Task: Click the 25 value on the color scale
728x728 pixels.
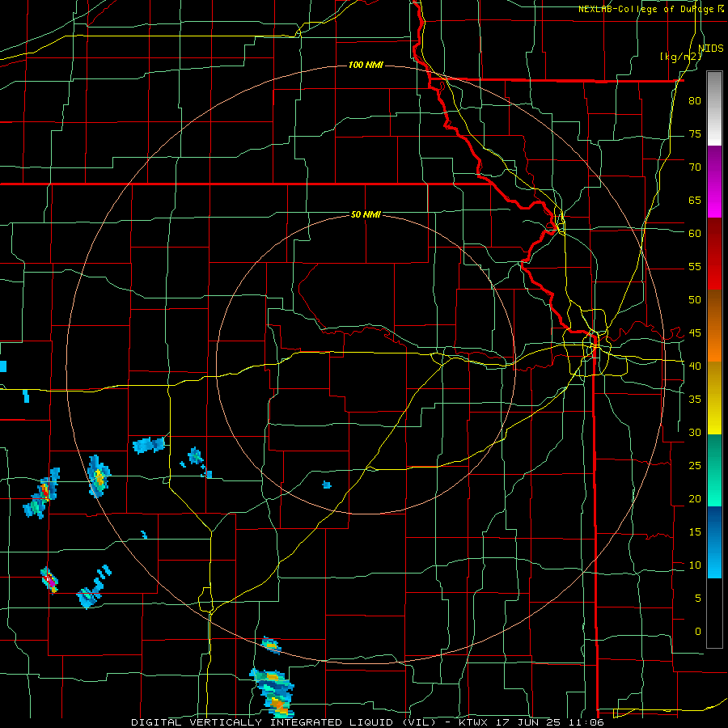Action: tap(695, 466)
